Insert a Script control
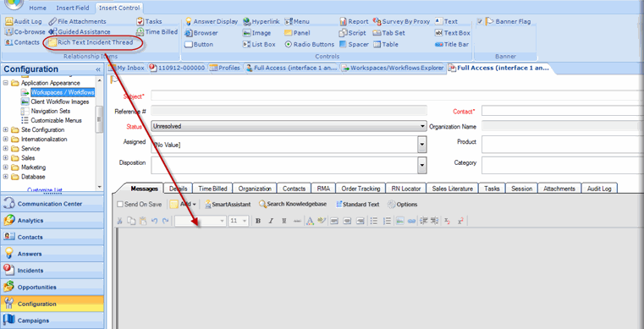644x329 pixels. point(352,33)
